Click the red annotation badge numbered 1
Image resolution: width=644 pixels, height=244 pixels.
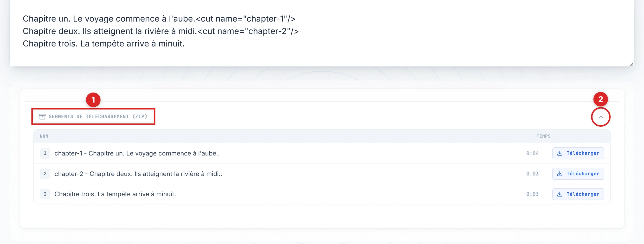click(93, 100)
